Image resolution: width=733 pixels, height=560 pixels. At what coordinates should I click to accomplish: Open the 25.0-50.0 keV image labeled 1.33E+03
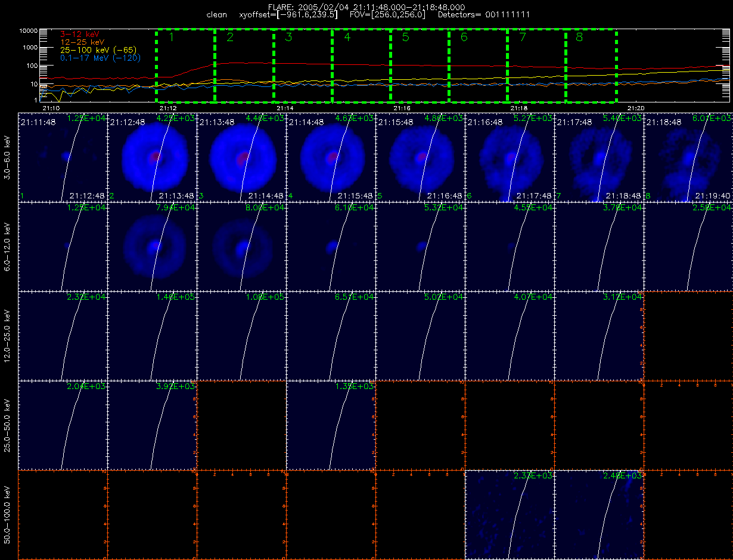pyautogui.click(x=331, y=425)
